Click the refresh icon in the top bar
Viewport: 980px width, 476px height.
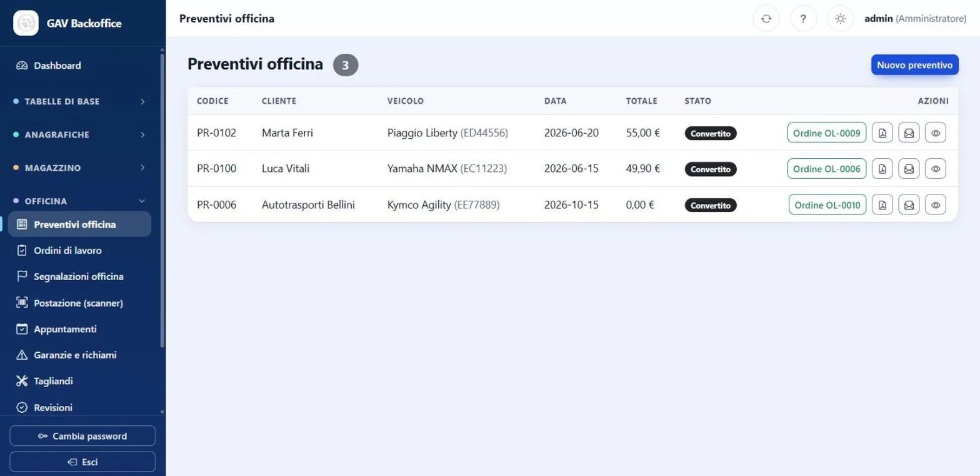pos(766,19)
